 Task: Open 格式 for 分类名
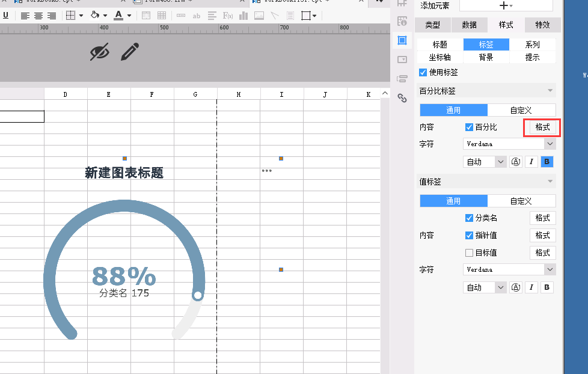pos(543,218)
